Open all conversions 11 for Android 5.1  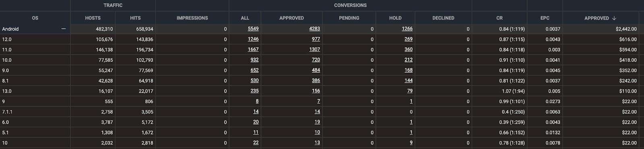click(x=256, y=132)
